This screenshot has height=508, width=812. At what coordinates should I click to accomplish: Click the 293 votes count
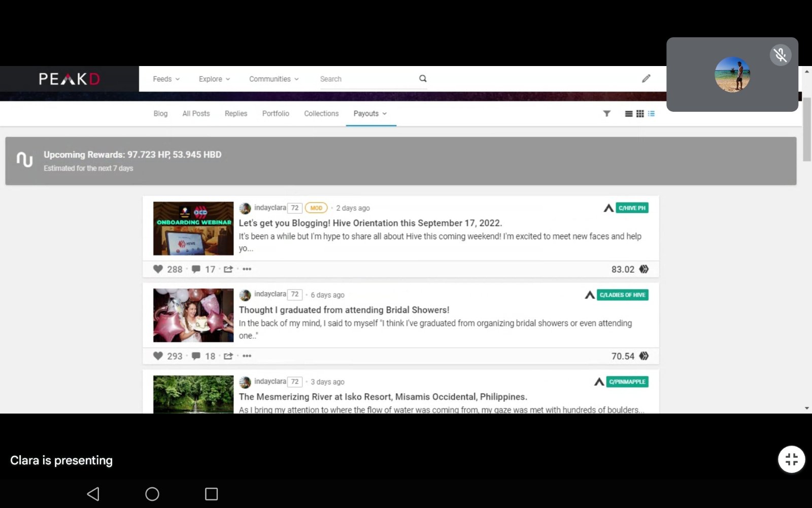[x=175, y=356]
